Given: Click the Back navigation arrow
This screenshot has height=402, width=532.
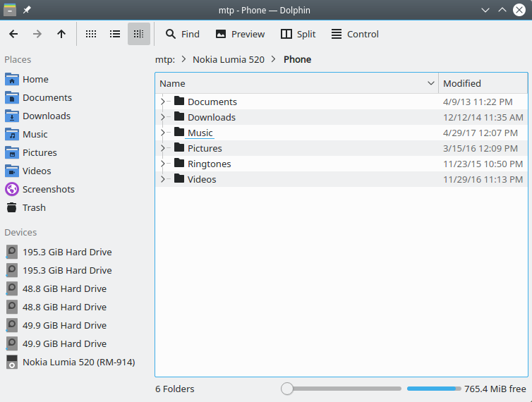Looking at the screenshot, I should click(13, 34).
